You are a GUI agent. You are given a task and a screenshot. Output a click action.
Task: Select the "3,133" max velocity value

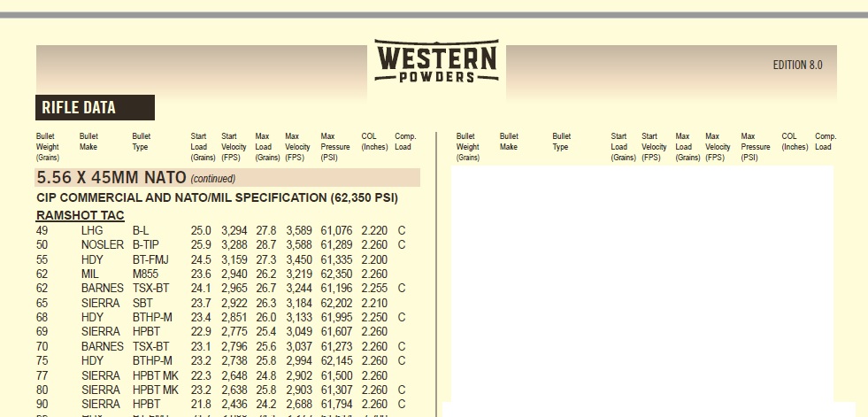[299, 317]
